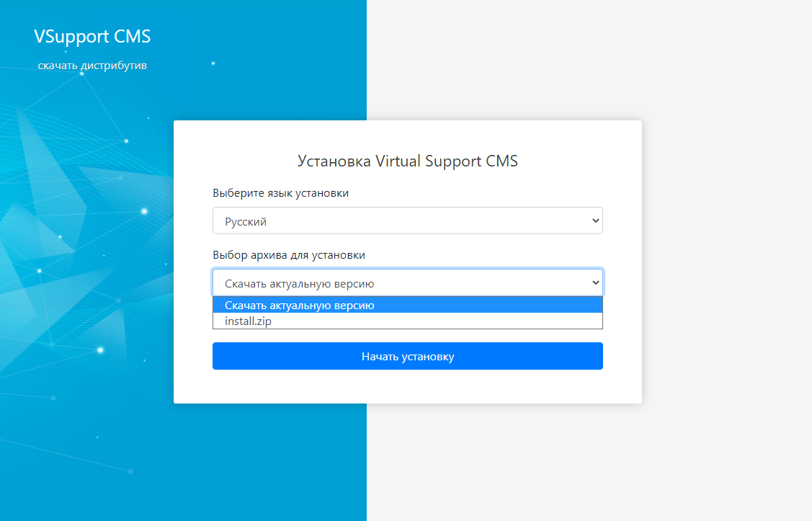Click the 'Выберите язык установки' label

point(281,193)
